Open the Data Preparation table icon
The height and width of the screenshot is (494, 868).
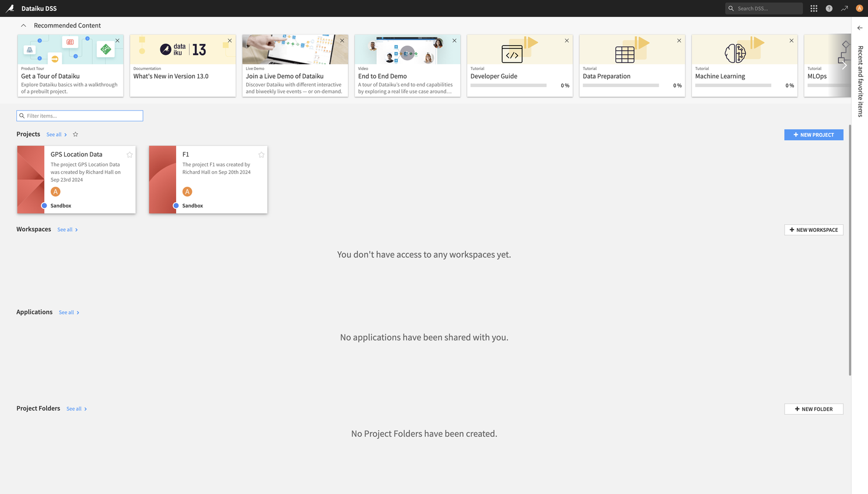click(625, 54)
